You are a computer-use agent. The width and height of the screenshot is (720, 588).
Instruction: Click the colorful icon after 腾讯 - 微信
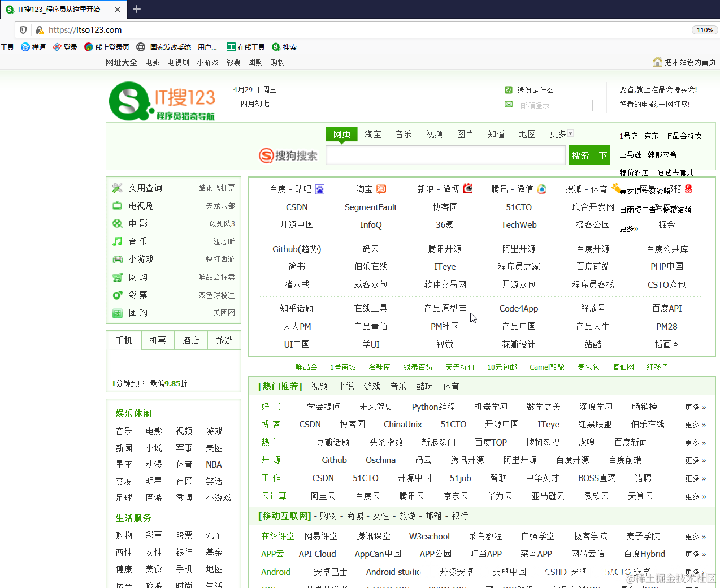pyautogui.click(x=542, y=189)
